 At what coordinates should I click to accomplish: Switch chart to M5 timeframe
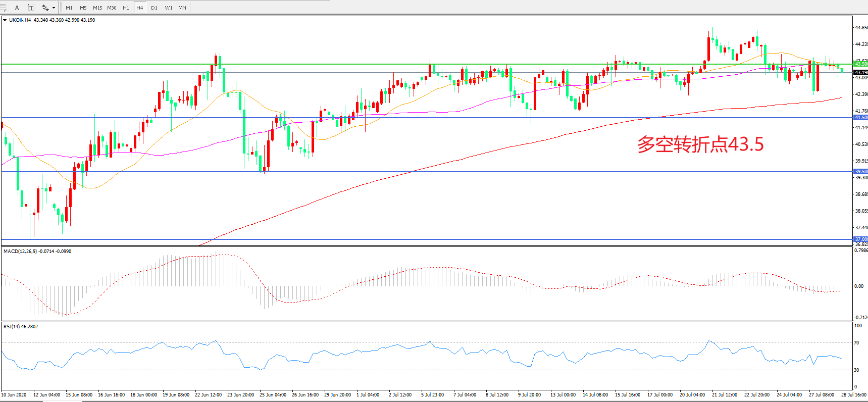pos(83,8)
